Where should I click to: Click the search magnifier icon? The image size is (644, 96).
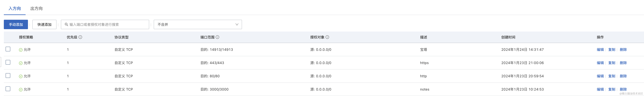66,24
